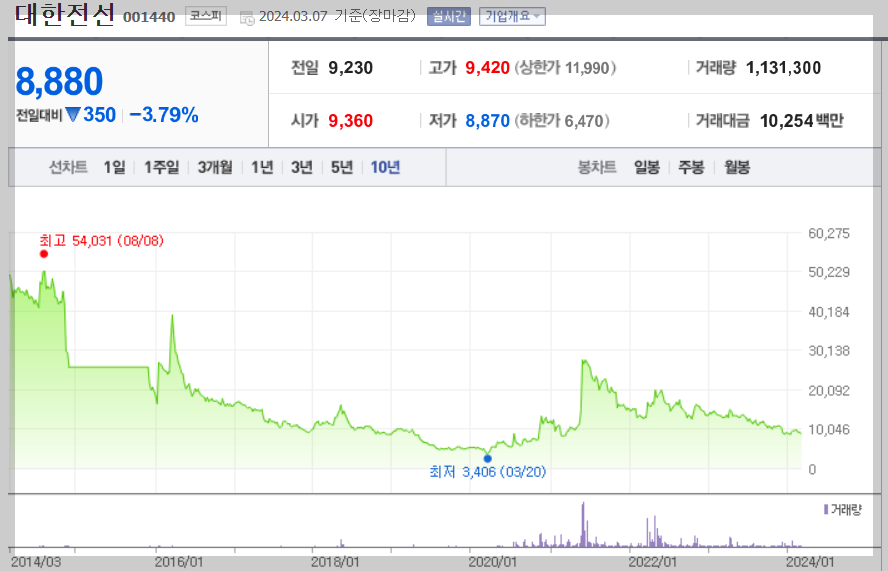
Task: Click the date text 2024.03.07 기준(장마감)
Action: [338, 16]
